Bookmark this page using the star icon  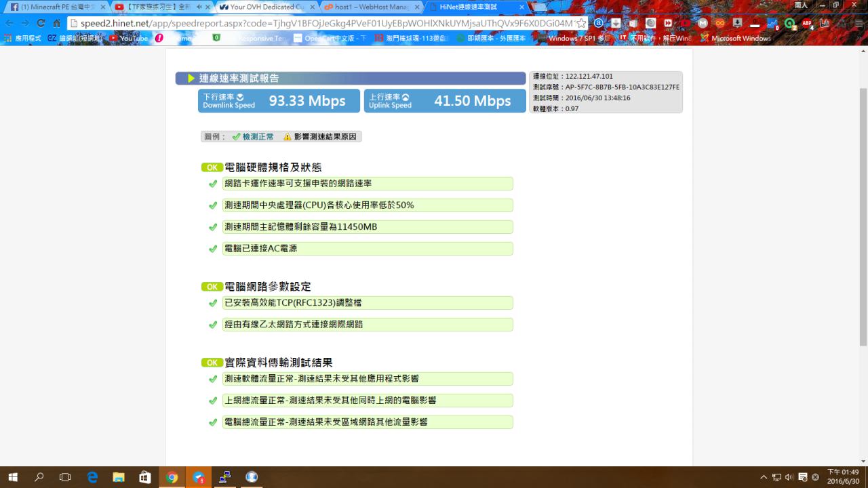click(x=581, y=23)
